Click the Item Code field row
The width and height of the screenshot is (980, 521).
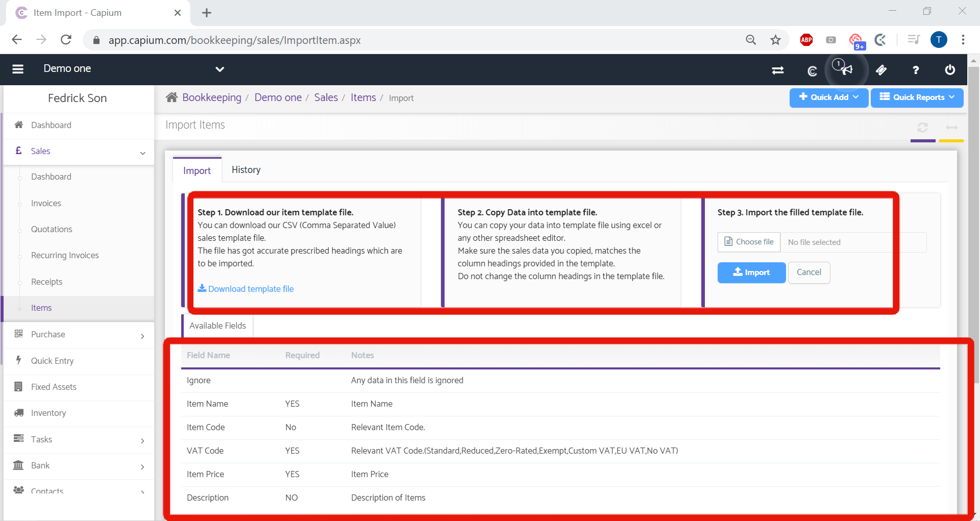[x=560, y=428]
